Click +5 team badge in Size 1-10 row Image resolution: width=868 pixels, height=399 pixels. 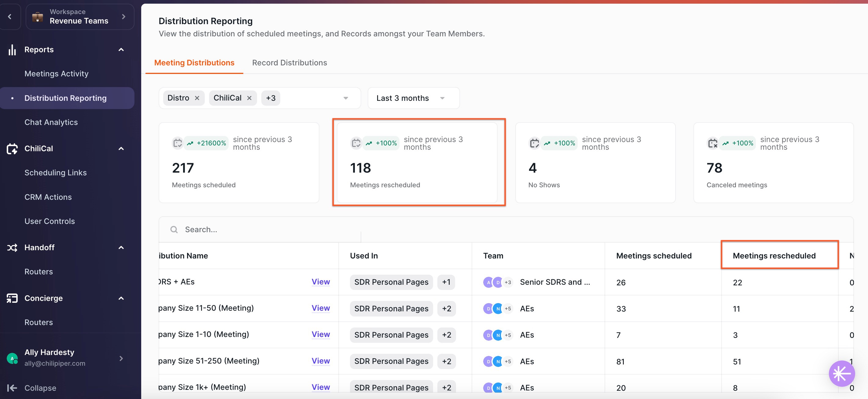pyautogui.click(x=508, y=335)
